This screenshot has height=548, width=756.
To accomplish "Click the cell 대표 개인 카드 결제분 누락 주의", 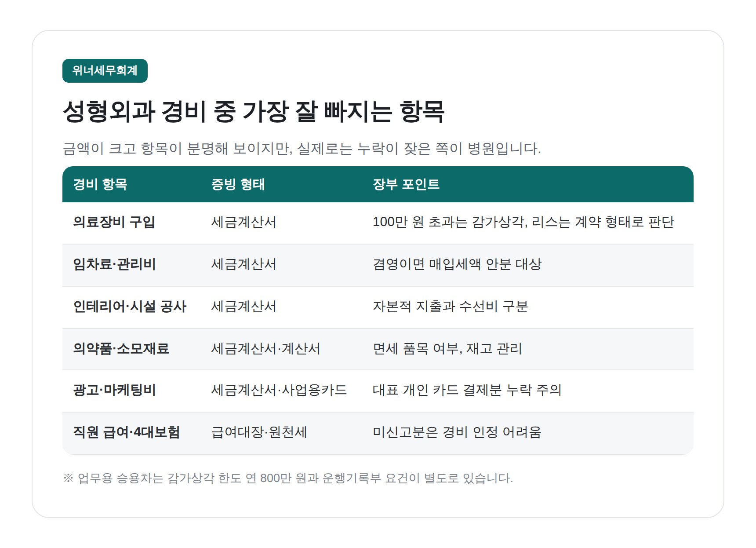I will (467, 390).
